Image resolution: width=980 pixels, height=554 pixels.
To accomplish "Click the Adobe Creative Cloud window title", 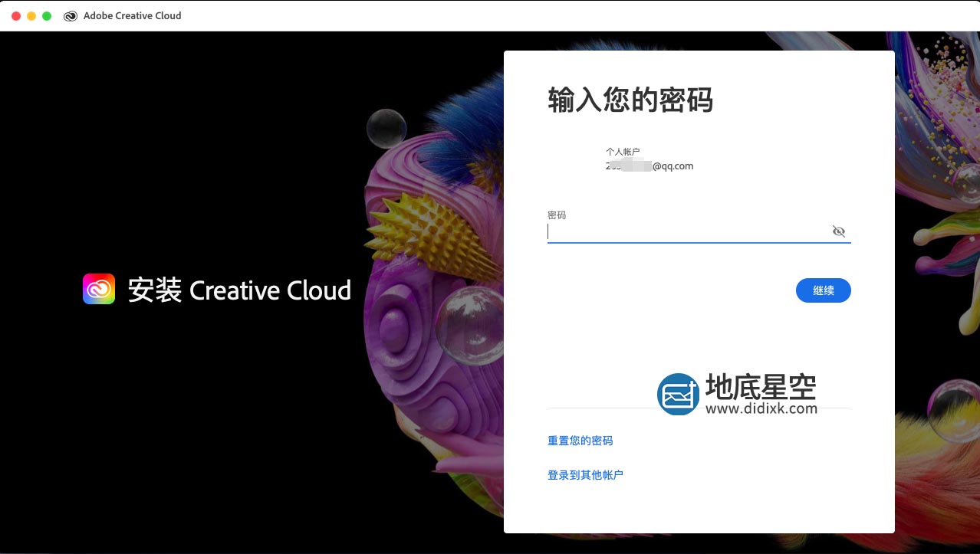I will tap(133, 15).
